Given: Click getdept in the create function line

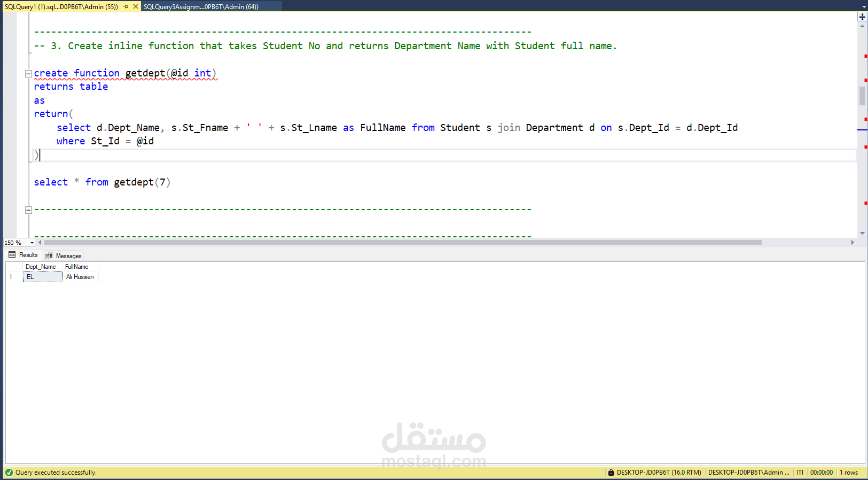Looking at the screenshot, I should (145, 73).
